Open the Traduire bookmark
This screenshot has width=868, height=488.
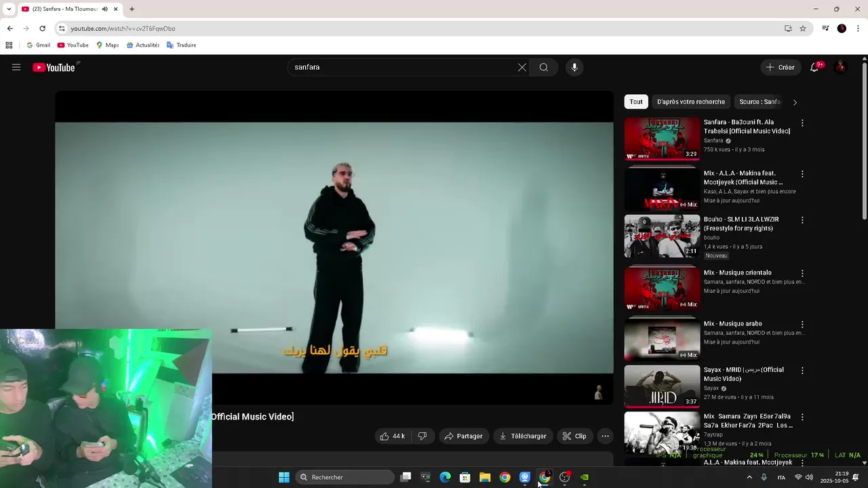pos(181,45)
